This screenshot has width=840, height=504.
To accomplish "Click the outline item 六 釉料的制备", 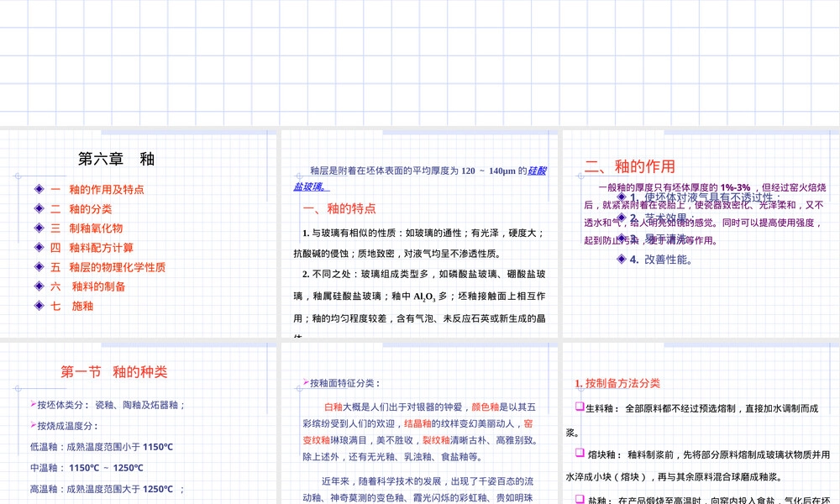I will click(x=88, y=286).
